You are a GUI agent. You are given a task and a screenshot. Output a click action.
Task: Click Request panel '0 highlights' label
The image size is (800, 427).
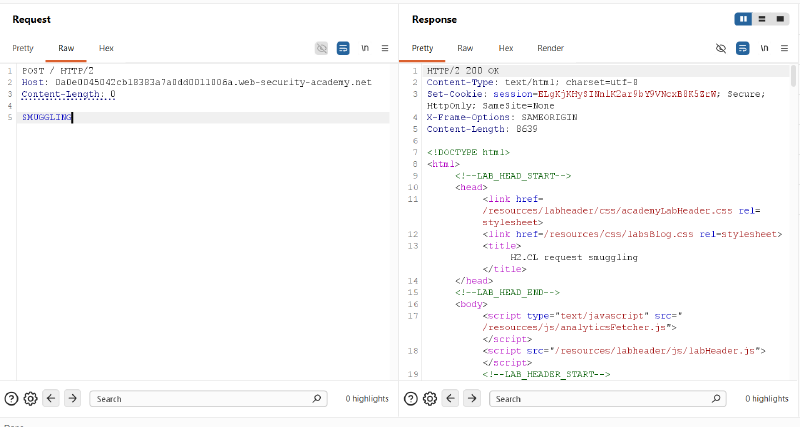[x=367, y=398]
